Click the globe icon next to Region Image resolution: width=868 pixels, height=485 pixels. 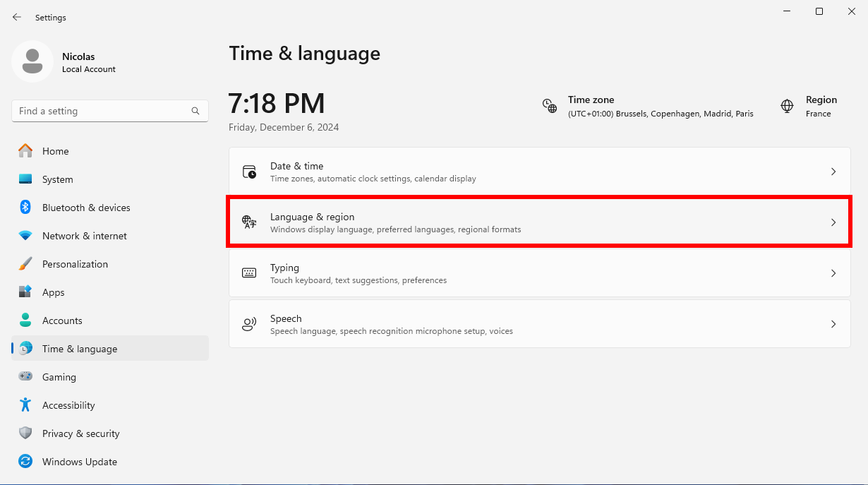[787, 106]
